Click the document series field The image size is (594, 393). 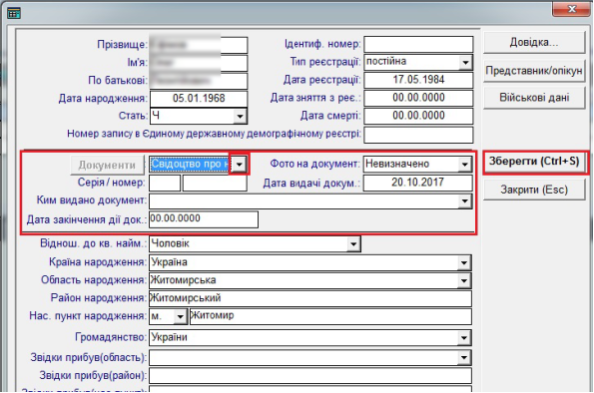165,183
